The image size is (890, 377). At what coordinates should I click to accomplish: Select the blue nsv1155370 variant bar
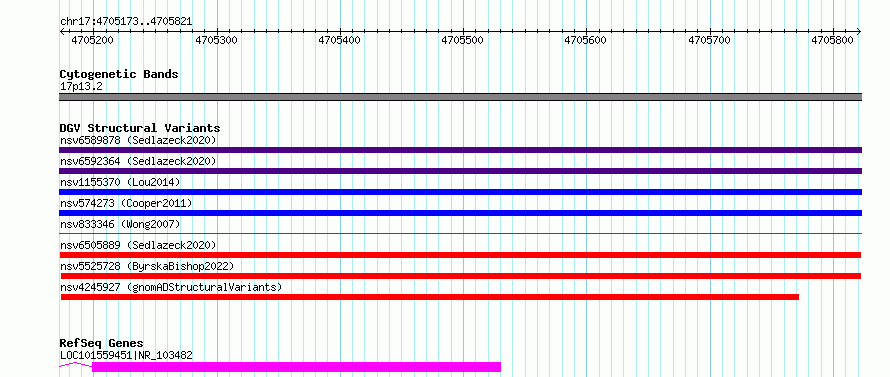pyautogui.click(x=460, y=192)
